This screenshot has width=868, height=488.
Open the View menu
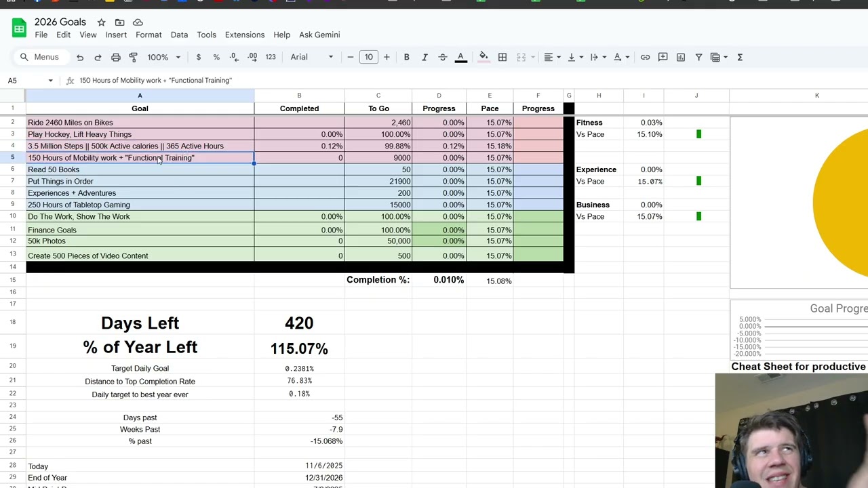(x=88, y=35)
